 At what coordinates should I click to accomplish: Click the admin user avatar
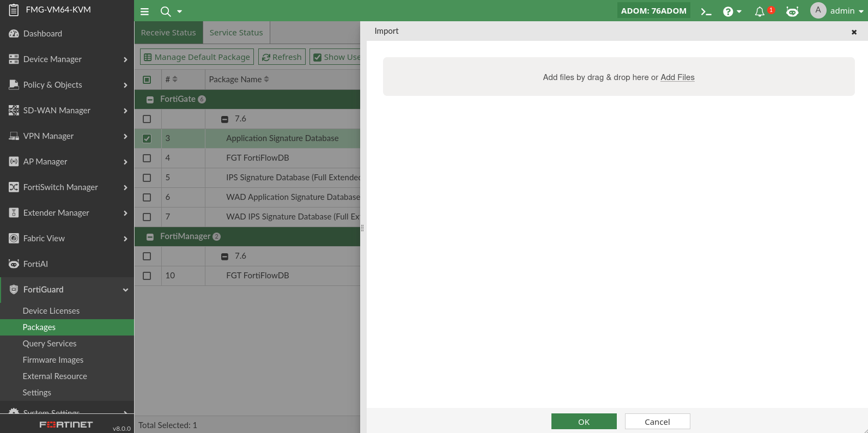tap(818, 10)
